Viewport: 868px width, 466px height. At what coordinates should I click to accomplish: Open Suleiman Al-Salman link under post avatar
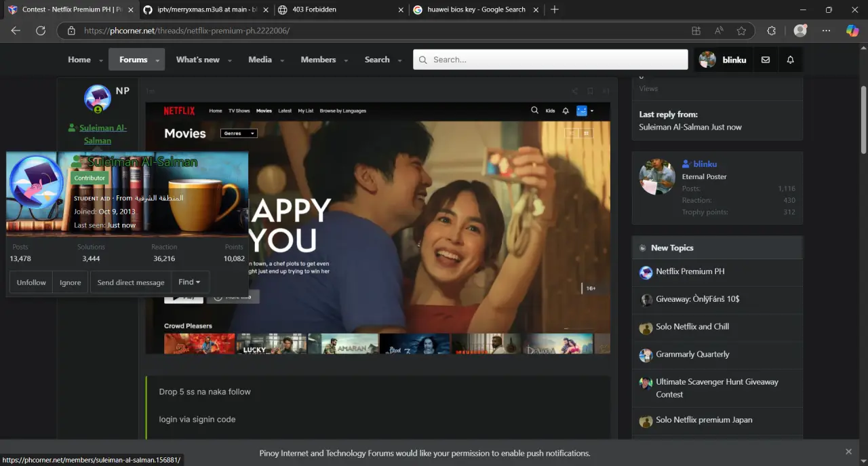pos(102,134)
